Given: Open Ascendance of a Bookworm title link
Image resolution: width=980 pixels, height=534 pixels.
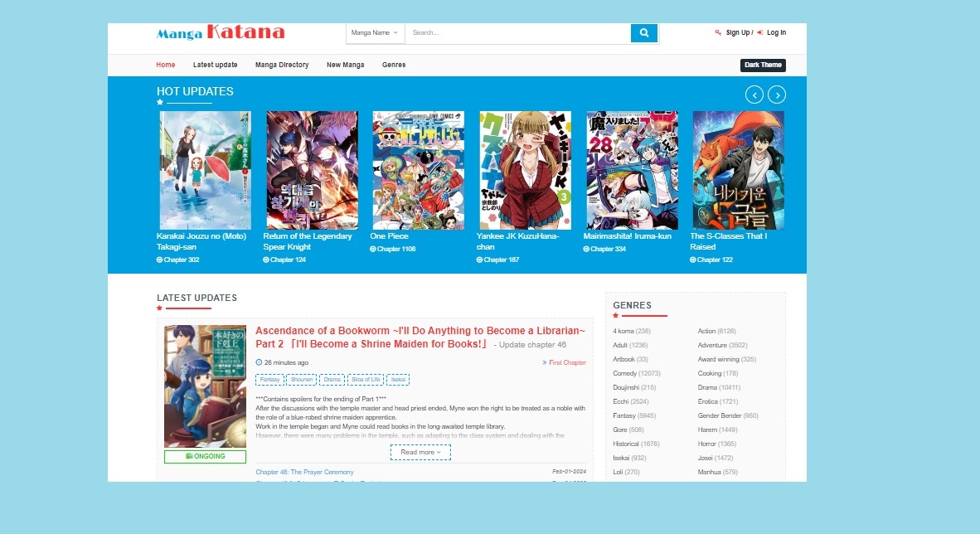Looking at the screenshot, I should (x=420, y=337).
